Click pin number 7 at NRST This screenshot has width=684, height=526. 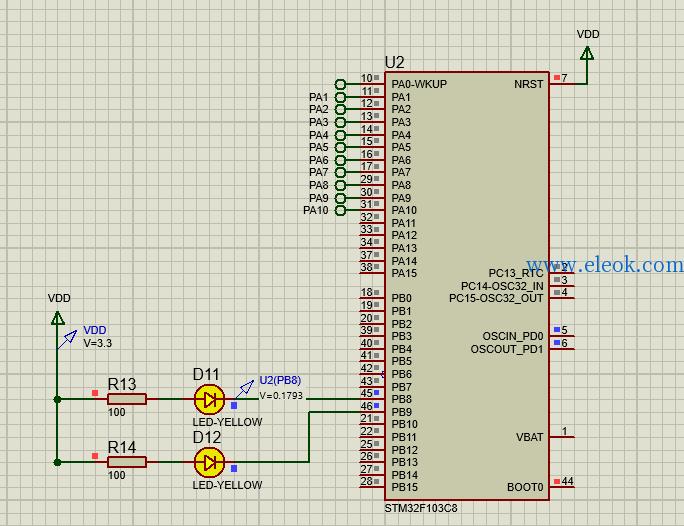click(x=564, y=78)
